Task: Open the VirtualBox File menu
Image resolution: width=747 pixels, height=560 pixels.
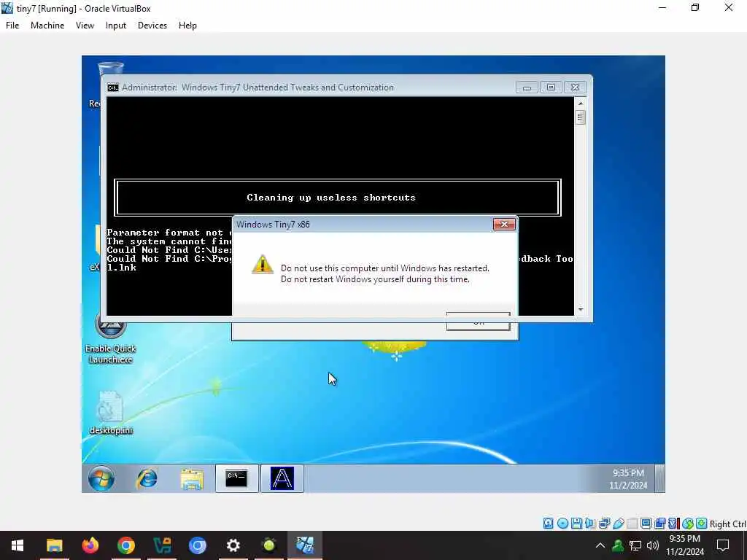Action: pyautogui.click(x=12, y=26)
